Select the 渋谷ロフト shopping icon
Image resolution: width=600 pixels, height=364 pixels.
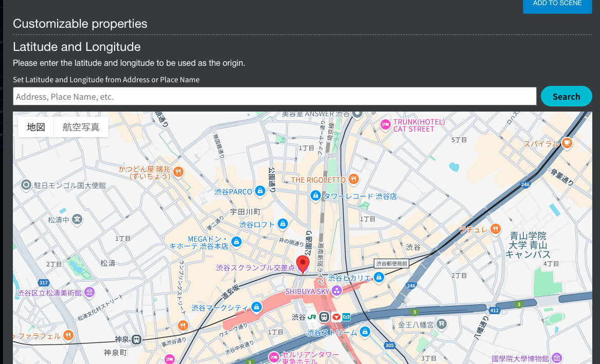click(283, 224)
